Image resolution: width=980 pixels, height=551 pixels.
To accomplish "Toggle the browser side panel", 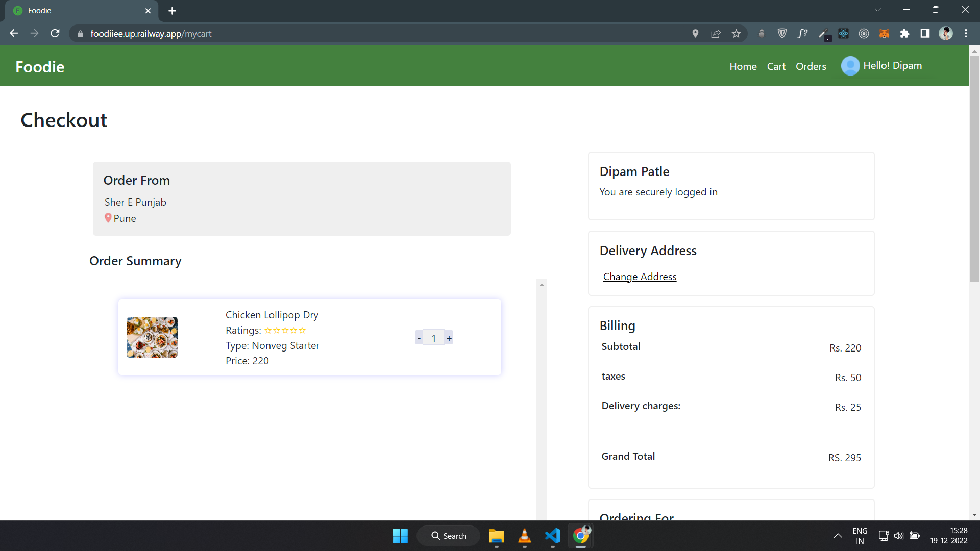I will coord(925,34).
